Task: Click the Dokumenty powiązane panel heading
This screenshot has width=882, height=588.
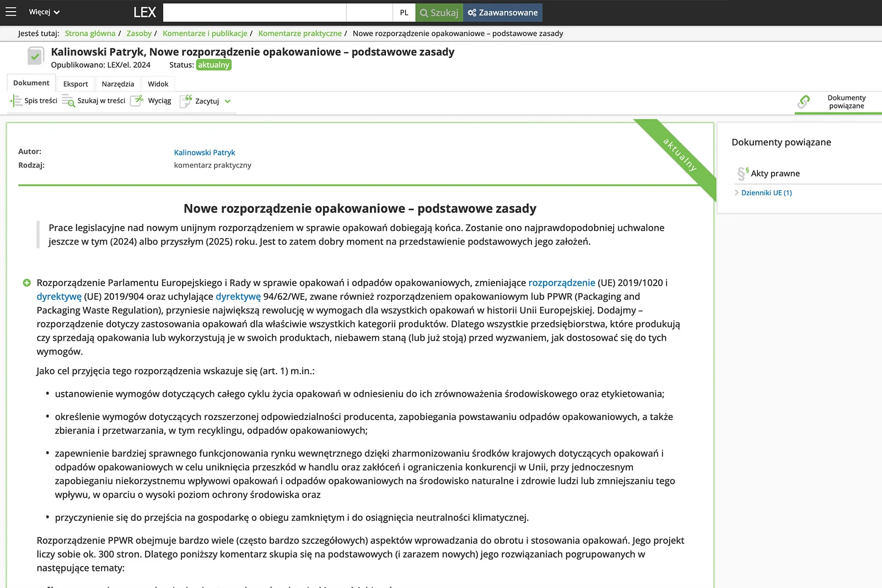Action: pos(781,142)
